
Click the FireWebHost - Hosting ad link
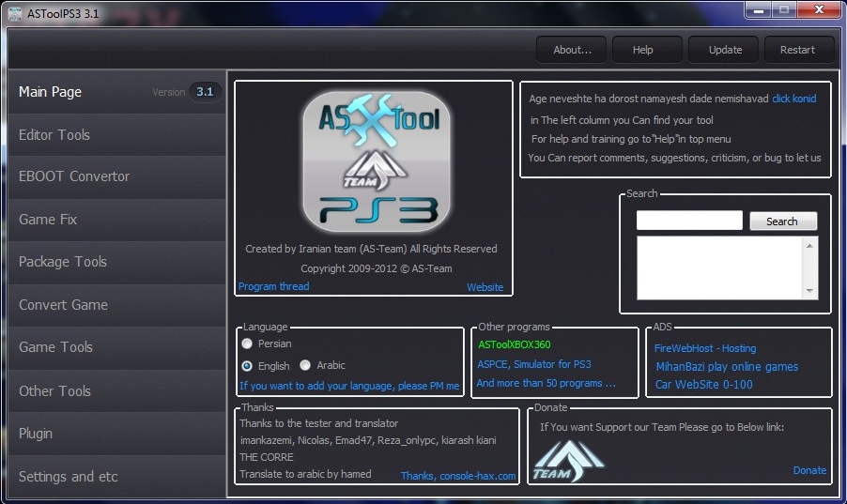705,348
